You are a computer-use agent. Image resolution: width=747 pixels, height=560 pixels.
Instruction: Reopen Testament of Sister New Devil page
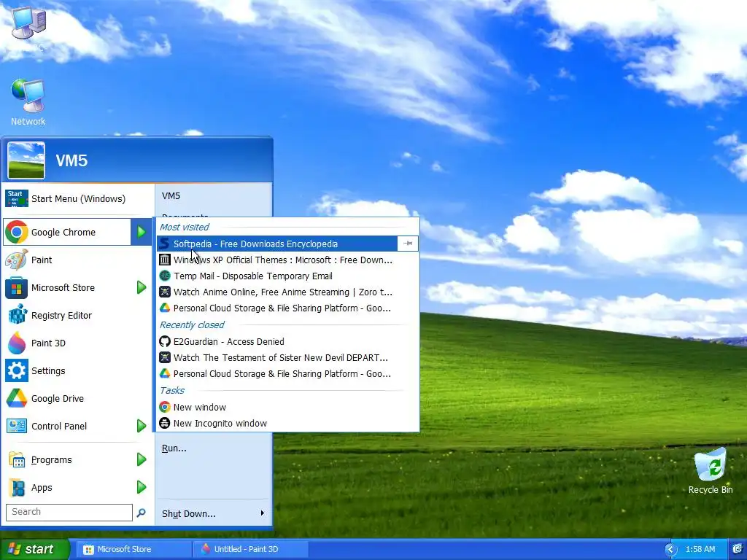287,357
